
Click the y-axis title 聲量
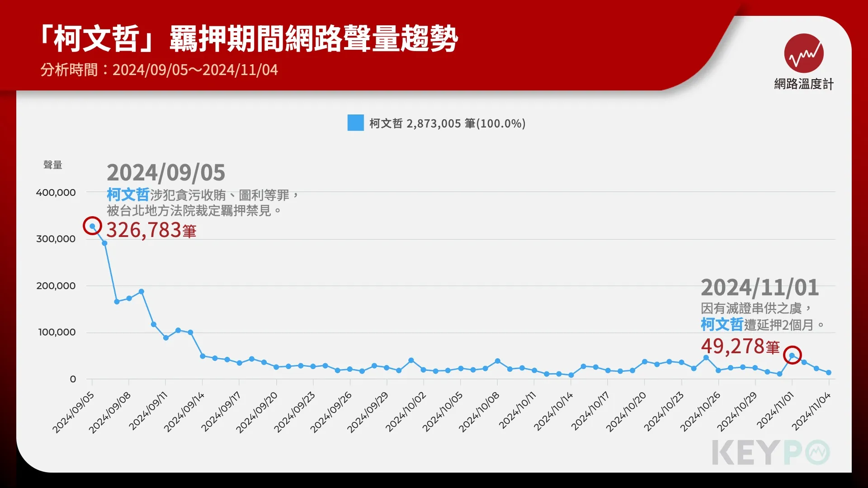click(x=53, y=165)
